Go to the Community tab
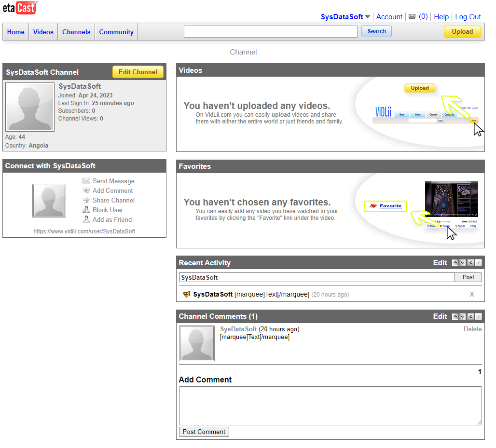This screenshot has height=448, width=496. (116, 32)
